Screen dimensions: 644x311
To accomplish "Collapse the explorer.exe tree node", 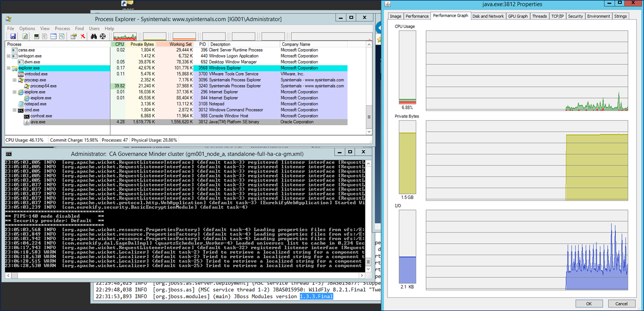I will [x=9, y=68].
